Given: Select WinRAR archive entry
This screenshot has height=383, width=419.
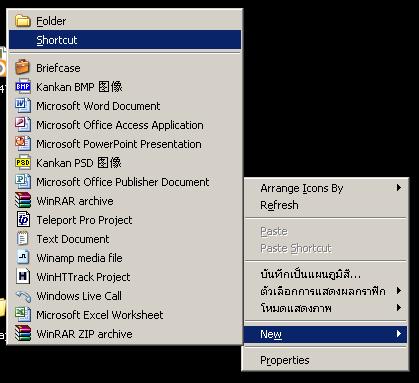Looking at the screenshot, I should (x=125, y=201).
